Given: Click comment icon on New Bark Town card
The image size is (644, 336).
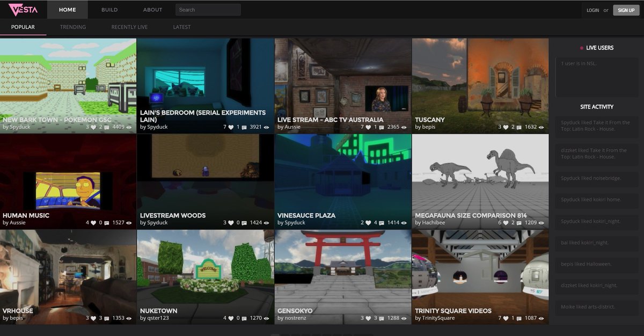Looking at the screenshot, I should (x=107, y=127).
